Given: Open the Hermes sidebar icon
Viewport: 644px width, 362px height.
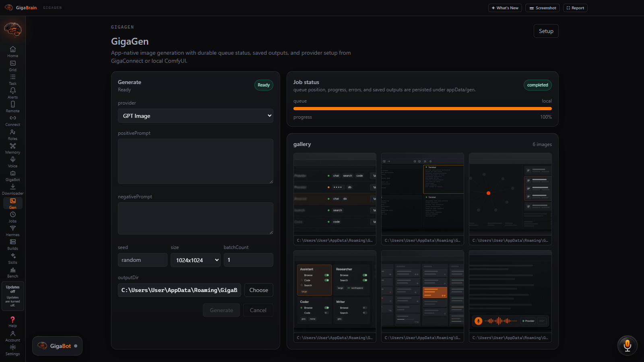Looking at the screenshot, I should pyautogui.click(x=12, y=231).
